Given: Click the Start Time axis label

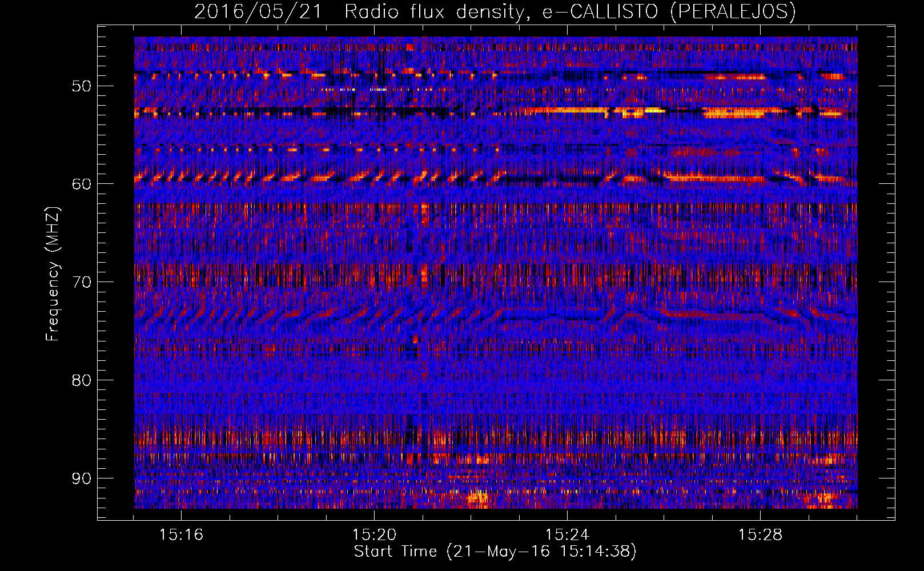Looking at the screenshot, I should pyautogui.click(x=495, y=552).
